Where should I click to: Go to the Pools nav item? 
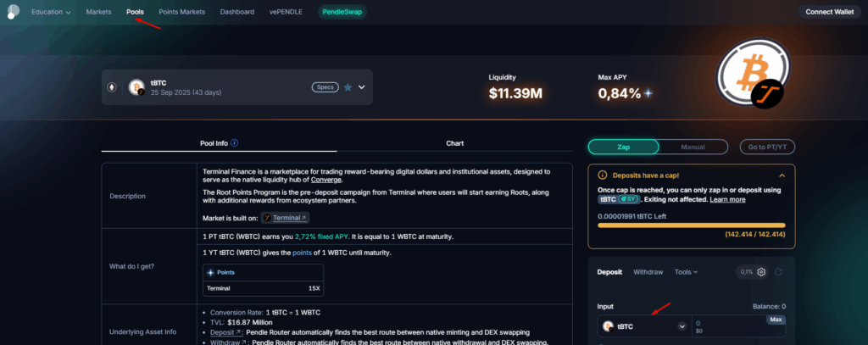pos(135,12)
